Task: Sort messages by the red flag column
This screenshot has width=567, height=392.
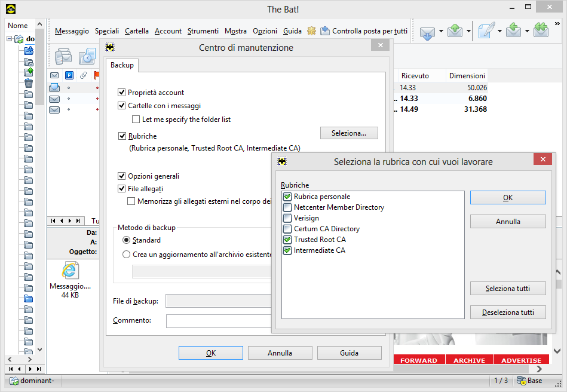Action: coord(97,75)
